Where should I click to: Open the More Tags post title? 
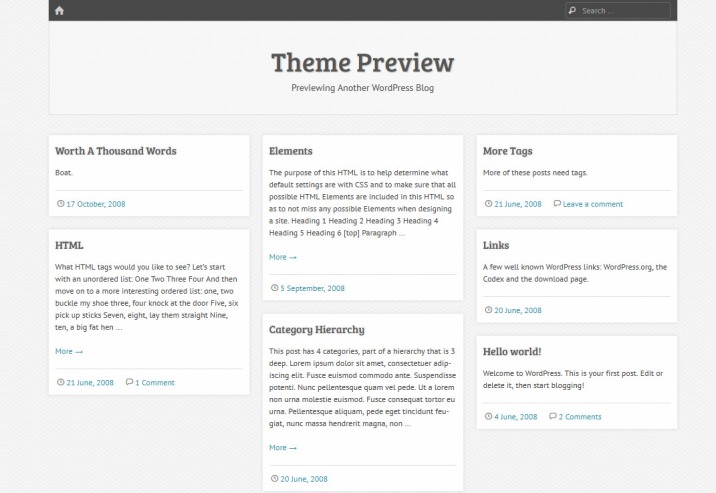507,151
